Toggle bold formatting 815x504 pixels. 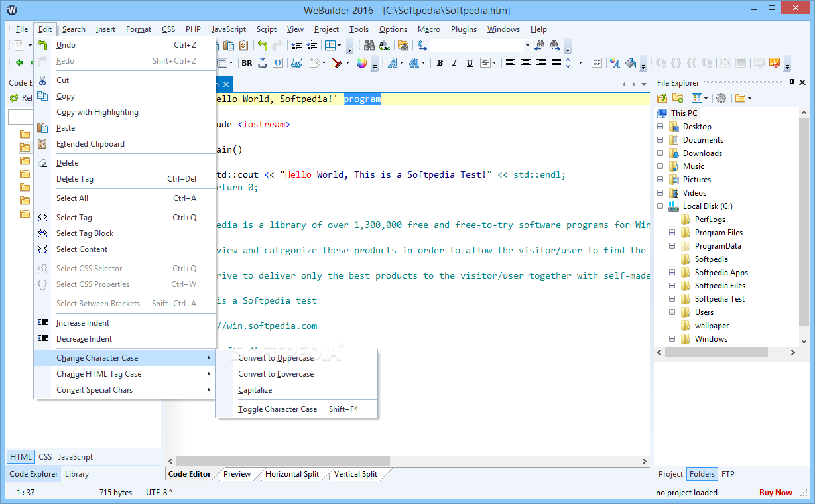[439, 63]
